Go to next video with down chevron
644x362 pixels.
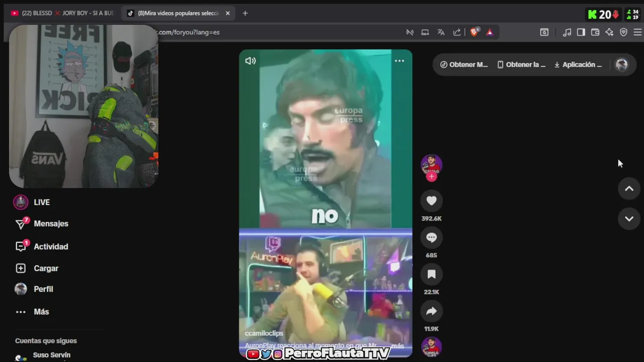click(x=629, y=219)
